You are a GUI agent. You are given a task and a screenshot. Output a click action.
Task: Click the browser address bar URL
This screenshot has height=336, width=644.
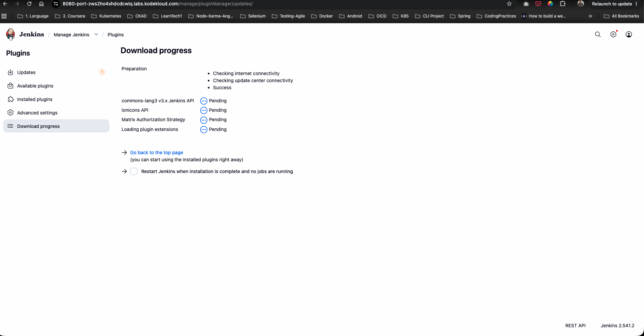(158, 4)
